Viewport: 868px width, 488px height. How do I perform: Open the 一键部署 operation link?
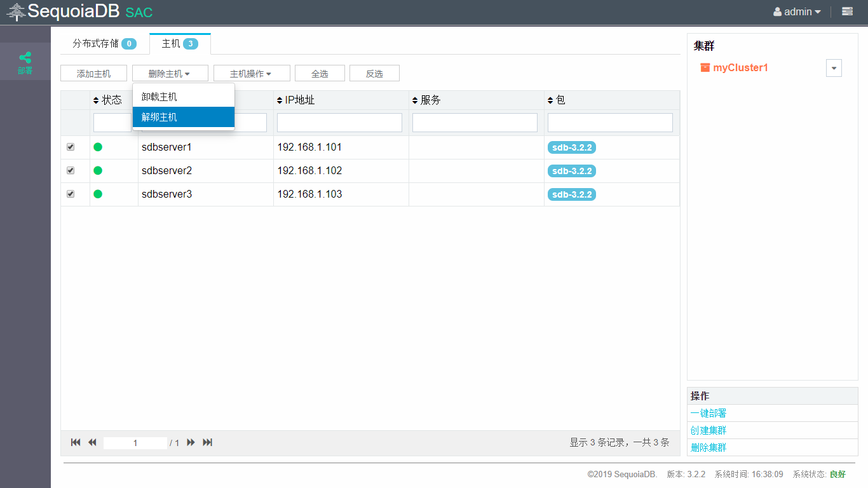pyautogui.click(x=709, y=413)
